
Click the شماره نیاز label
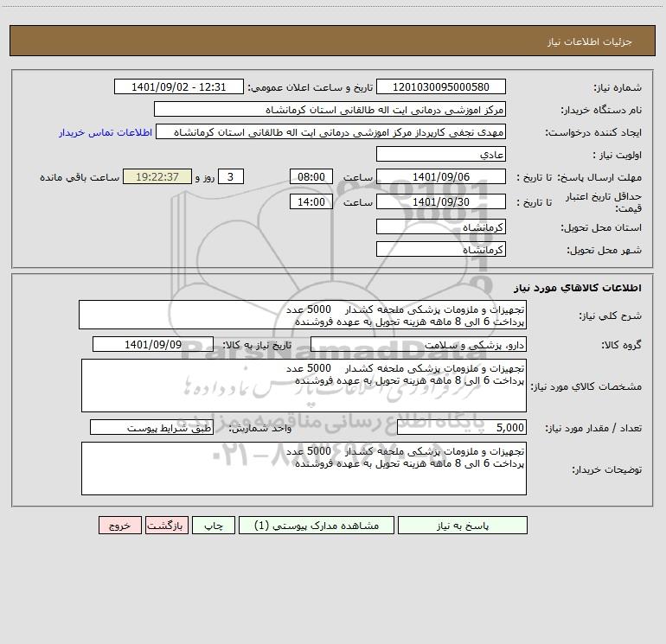(x=618, y=87)
